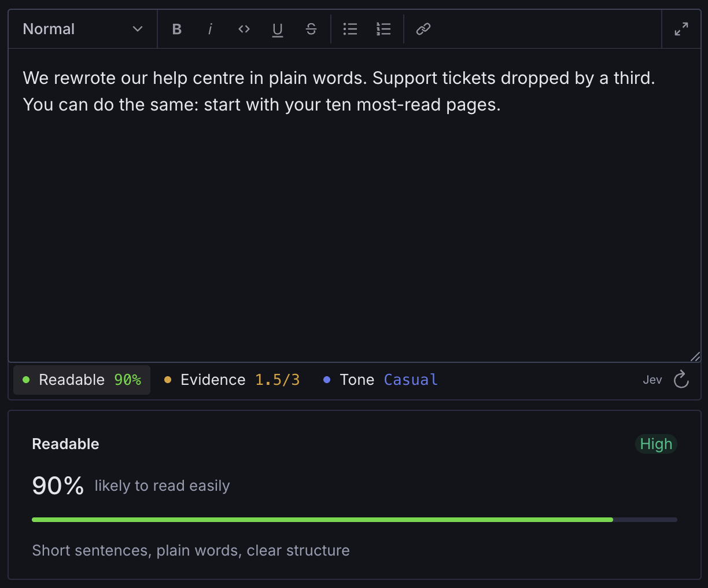Image resolution: width=708 pixels, height=588 pixels.
Task: Select the Readable 90% tab
Action: coord(82,380)
